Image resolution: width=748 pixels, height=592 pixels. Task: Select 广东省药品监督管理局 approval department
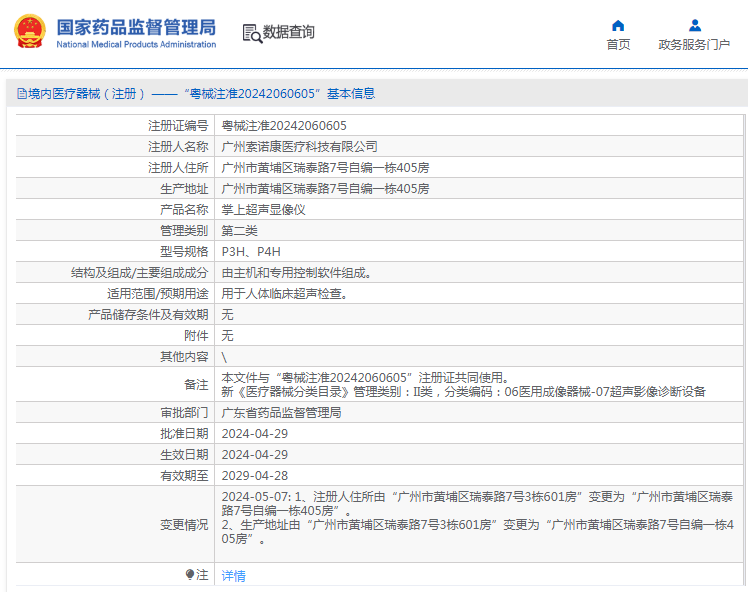coord(281,413)
